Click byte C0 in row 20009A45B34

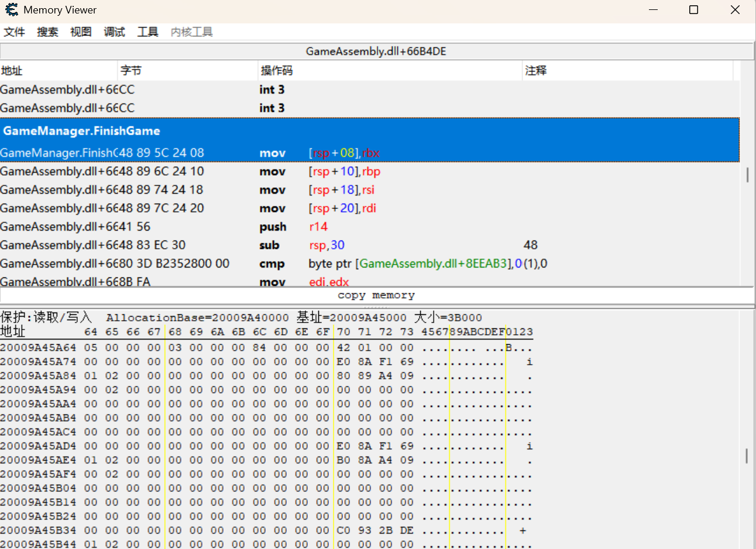[x=343, y=530]
